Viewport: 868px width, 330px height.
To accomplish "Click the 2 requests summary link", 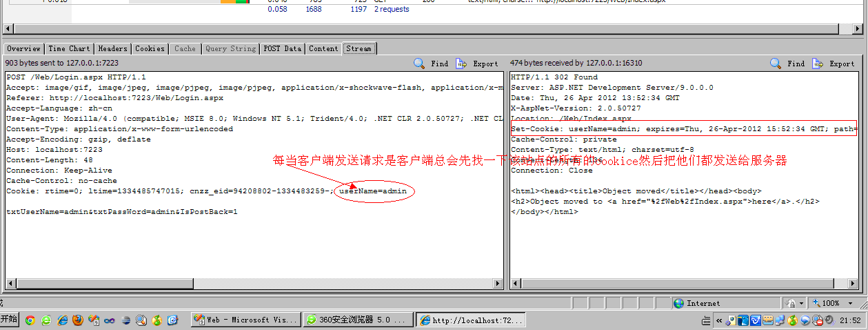I will pos(391,10).
